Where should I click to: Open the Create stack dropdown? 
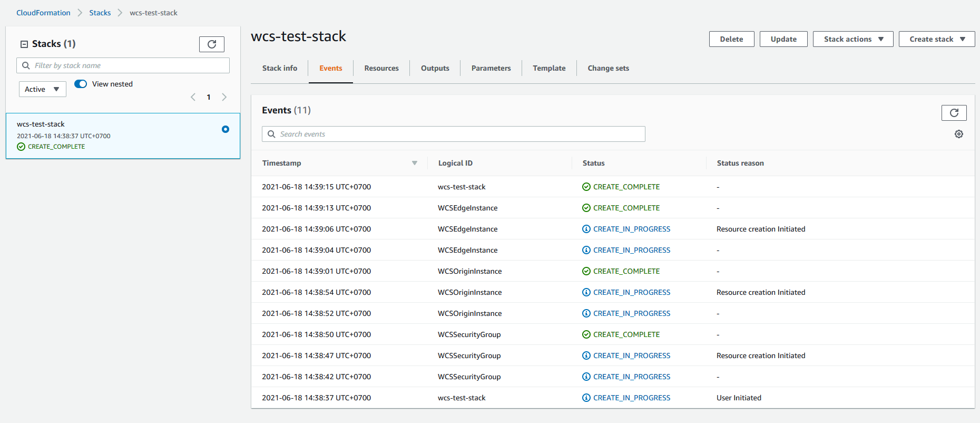coord(936,39)
